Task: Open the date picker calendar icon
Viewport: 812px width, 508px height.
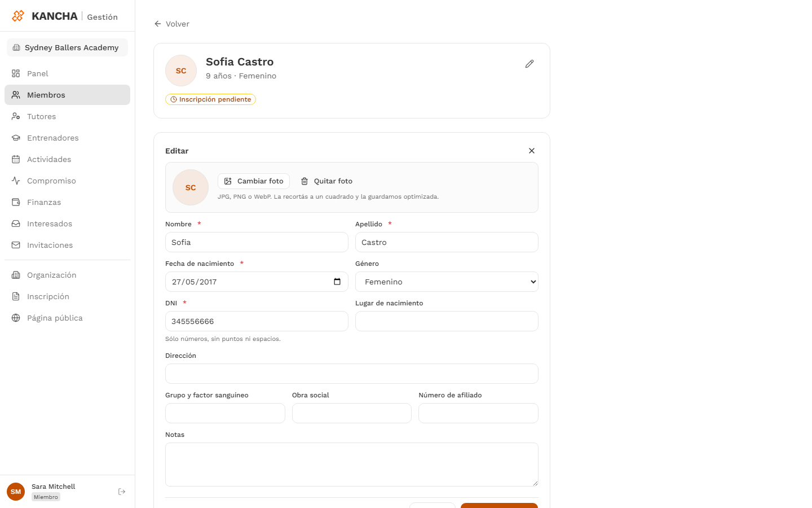Action: [x=337, y=282]
